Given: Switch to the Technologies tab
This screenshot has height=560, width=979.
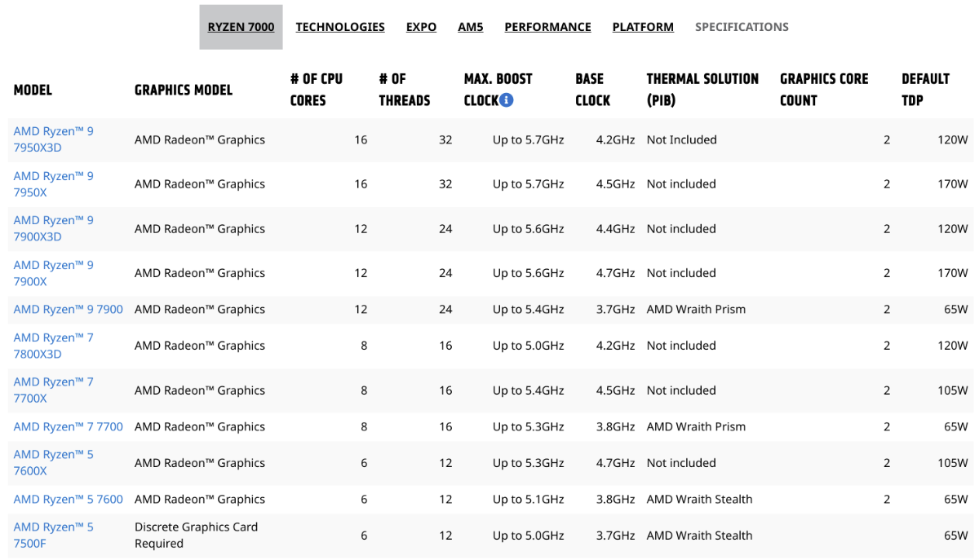Looking at the screenshot, I should pos(340,27).
